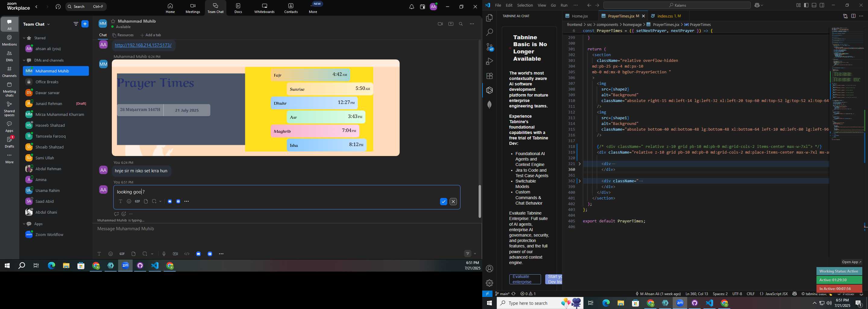
Task: Open emoji picker in bottom composer
Action: 111,254
